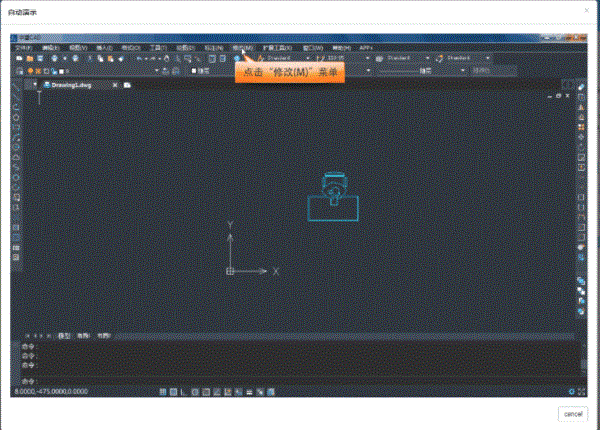Switch to the Drawing1.dwg tab
This screenshot has height=430, width=600.
coord(71,85)
